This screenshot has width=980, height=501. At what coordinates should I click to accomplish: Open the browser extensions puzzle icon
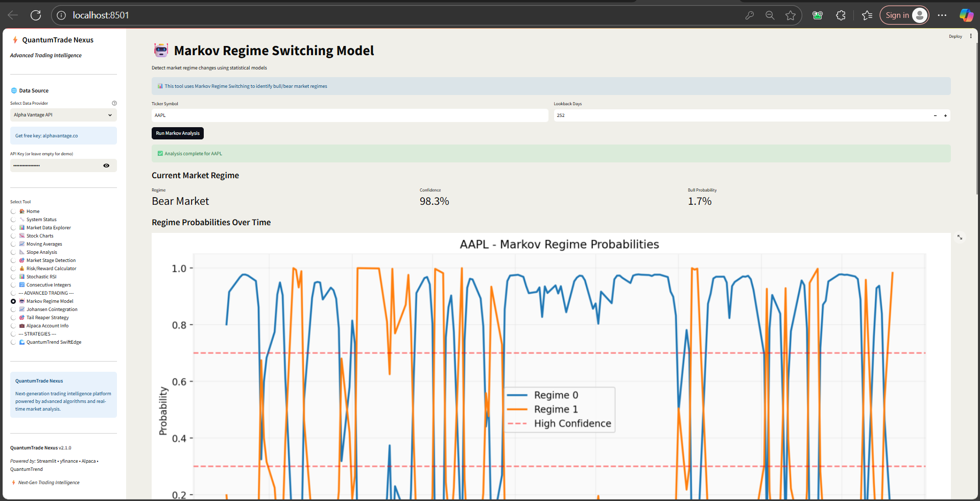841,15
